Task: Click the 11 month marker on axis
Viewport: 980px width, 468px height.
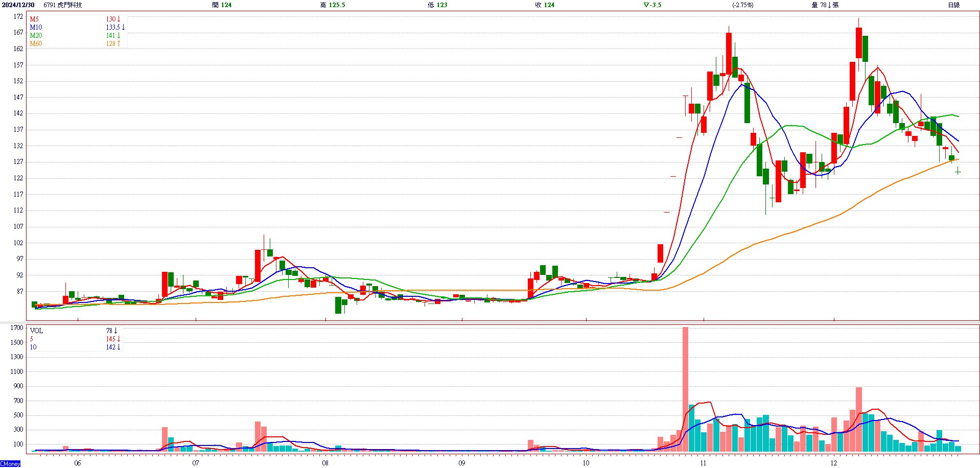Action: coord(703,463)
